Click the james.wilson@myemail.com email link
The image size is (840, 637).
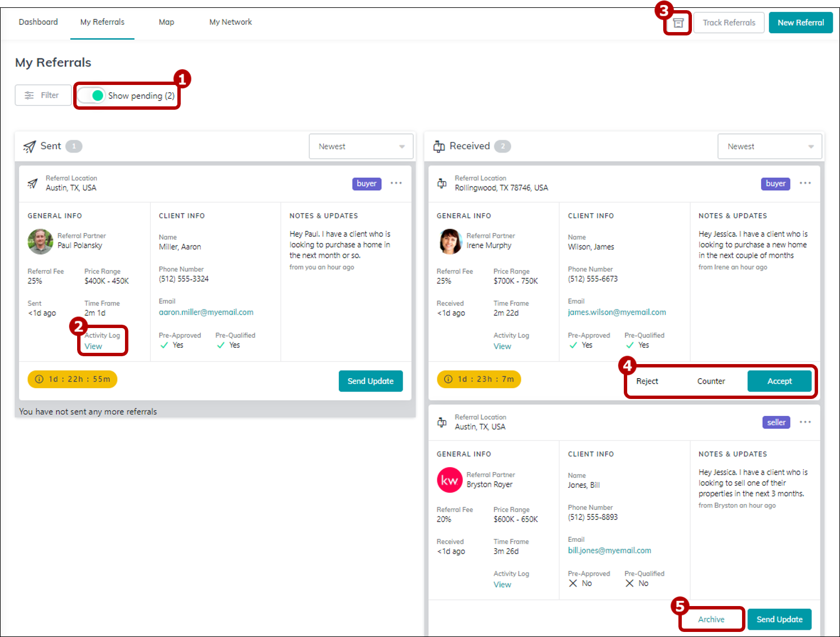[x=616, y=312]
